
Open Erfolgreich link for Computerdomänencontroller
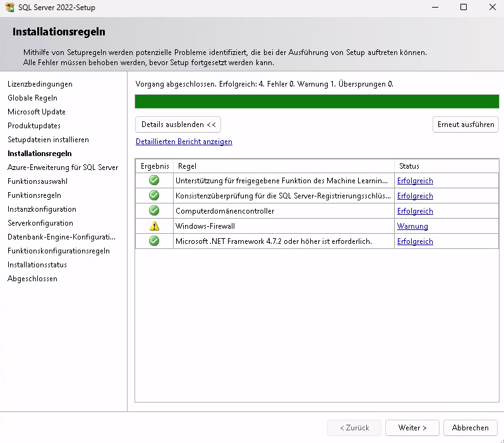[415, 211]
